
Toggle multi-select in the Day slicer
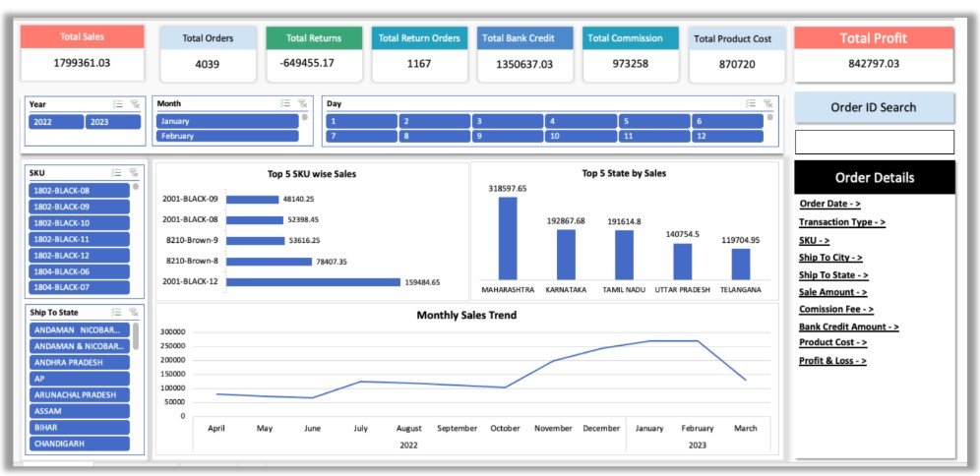752,103
